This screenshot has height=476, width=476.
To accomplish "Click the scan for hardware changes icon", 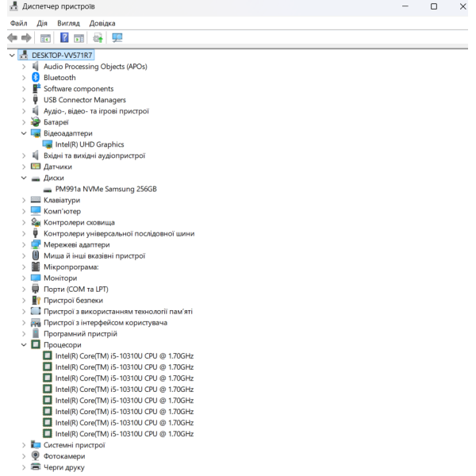I will (117, 38).
